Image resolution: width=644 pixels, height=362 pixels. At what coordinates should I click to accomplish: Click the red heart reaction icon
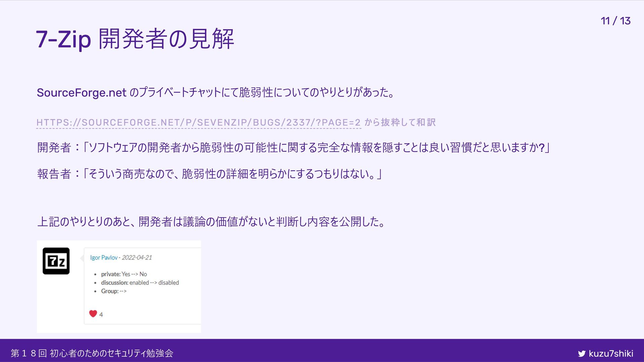tap(93, 314)
